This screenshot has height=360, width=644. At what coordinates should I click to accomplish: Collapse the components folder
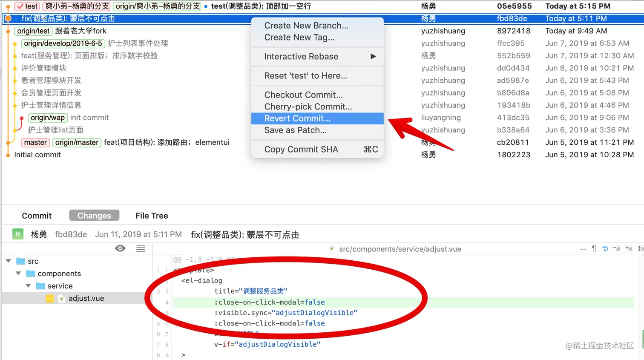18,274
